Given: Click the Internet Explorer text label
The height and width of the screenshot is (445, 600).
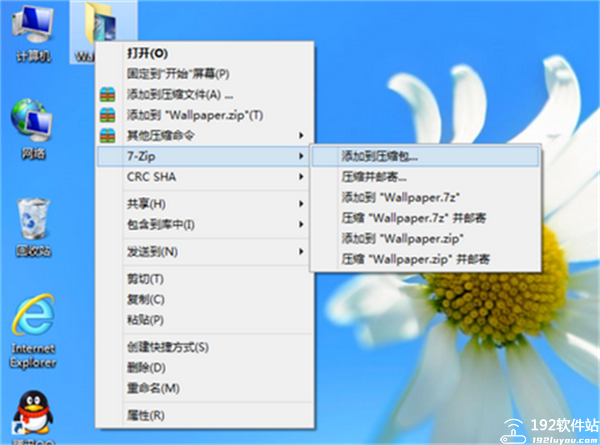Looking at the screenshot, I should pos(33,355).
